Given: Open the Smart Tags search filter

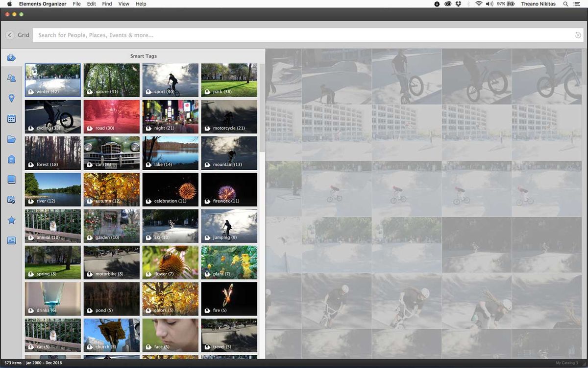Looking at the screenshot, I should (11, 57).
